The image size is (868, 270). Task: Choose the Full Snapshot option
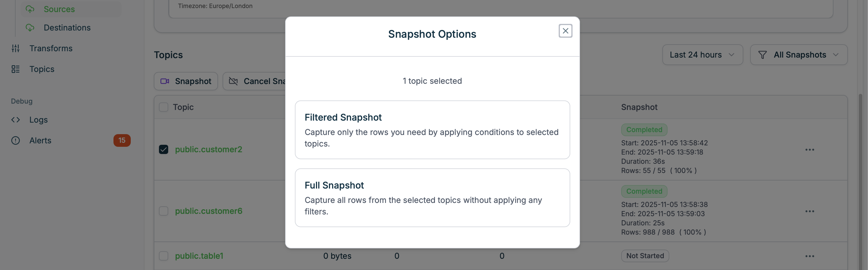[432, 198]
